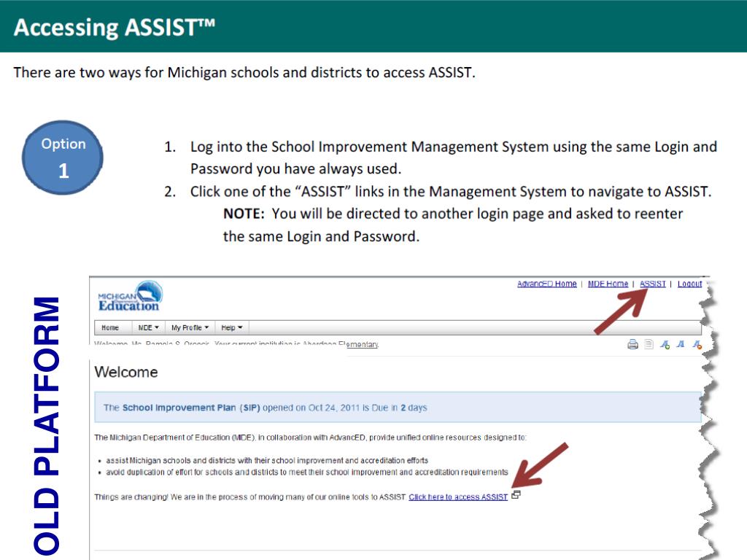Click the 'Accessing ASSIST' slide title
The width and height of the screenshot is (747, 560).
[115, 27]
